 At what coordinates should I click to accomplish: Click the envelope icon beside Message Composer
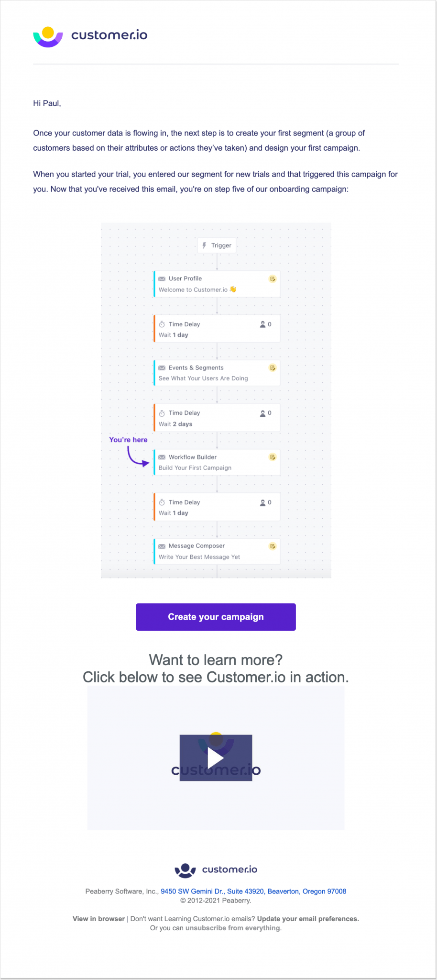point(162,546)
